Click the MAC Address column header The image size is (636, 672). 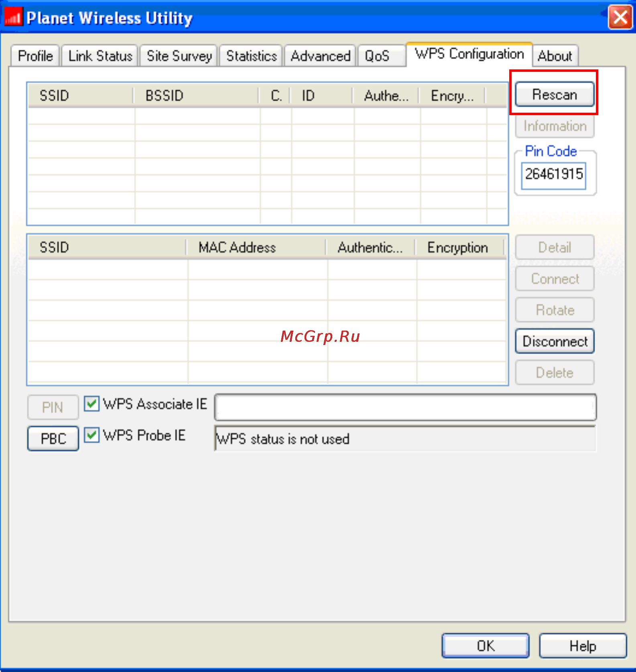pos(256,248)
